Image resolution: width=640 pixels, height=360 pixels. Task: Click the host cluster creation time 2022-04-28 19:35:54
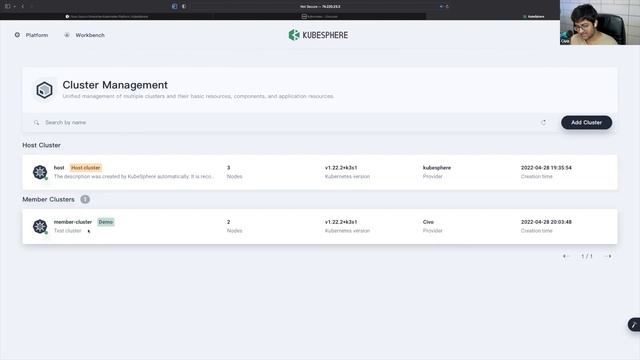click(x=546, y=168)
